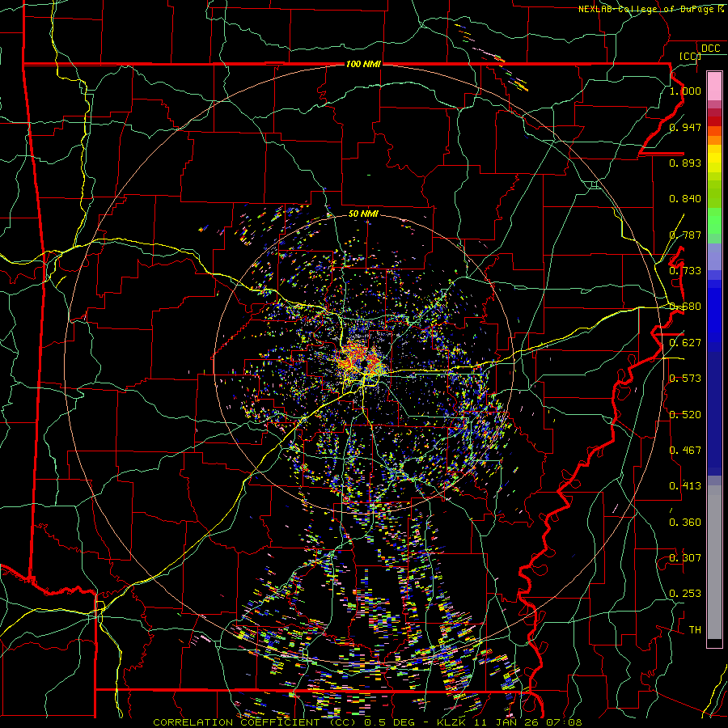This screenshot has height=728, width=728.
Task: Click the [CC] legend unit label
Action: pyautogui.click(x=690, y=56)
